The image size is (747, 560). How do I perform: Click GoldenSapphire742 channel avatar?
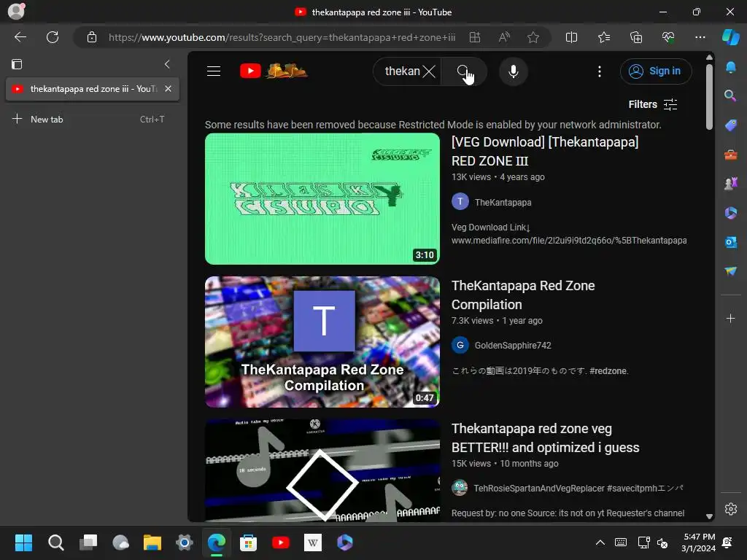pos(460,345)
